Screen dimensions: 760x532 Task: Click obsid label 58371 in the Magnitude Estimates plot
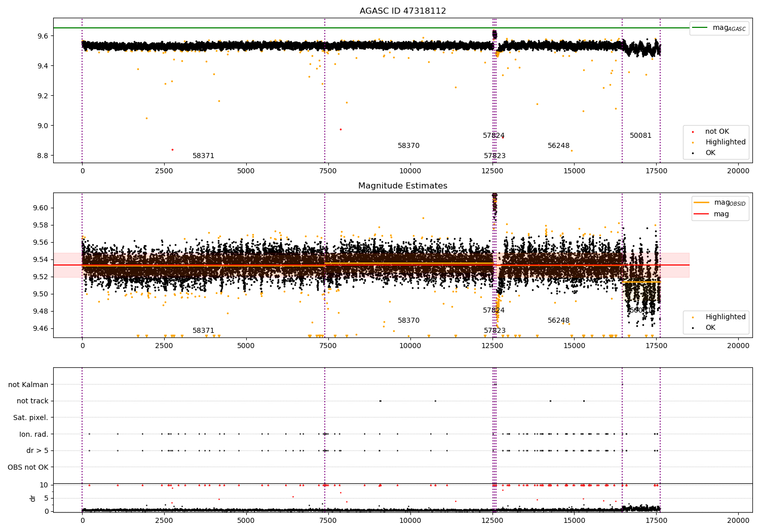(x=204, y=331)
